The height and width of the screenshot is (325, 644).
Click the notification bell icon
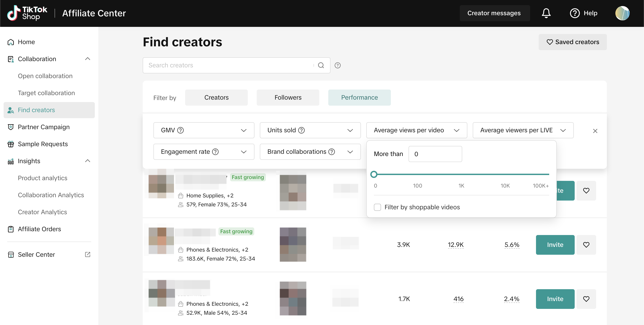click(x=546, y=13)
